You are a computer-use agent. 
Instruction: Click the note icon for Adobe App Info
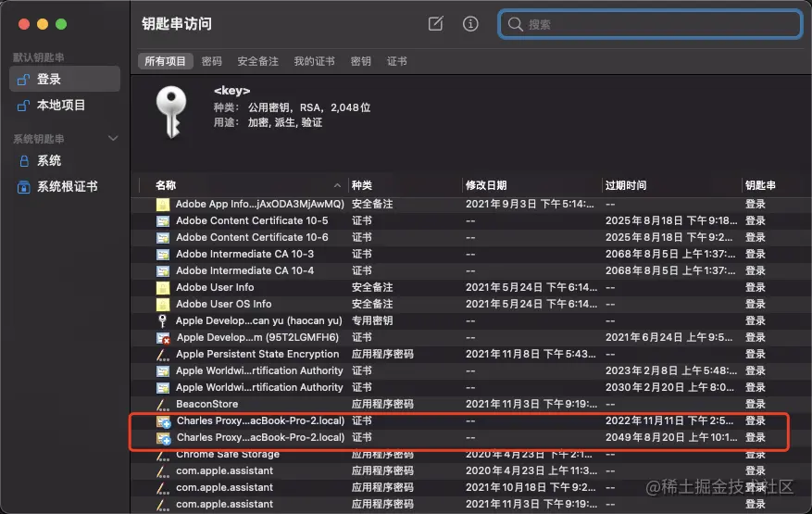[163, 204]
